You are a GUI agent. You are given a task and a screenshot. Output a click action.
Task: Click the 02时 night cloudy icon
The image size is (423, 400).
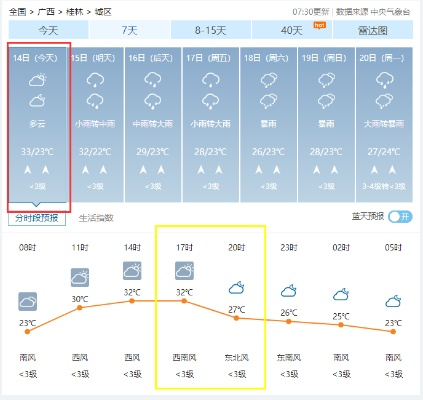(341, 295)
